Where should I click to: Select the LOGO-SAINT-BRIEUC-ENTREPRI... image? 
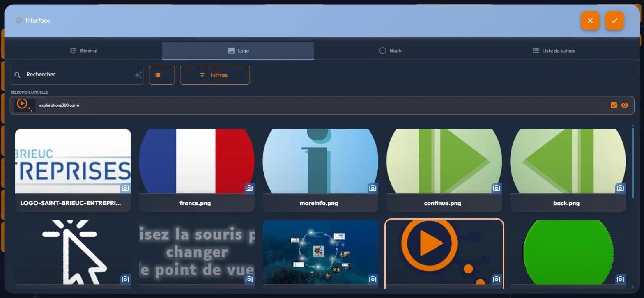(73, 161)
